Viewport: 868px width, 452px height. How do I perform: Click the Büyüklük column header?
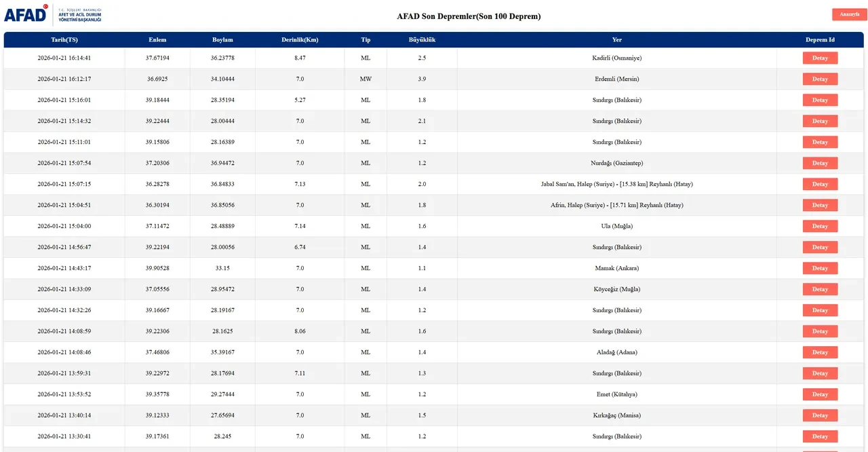pos(422,40)
